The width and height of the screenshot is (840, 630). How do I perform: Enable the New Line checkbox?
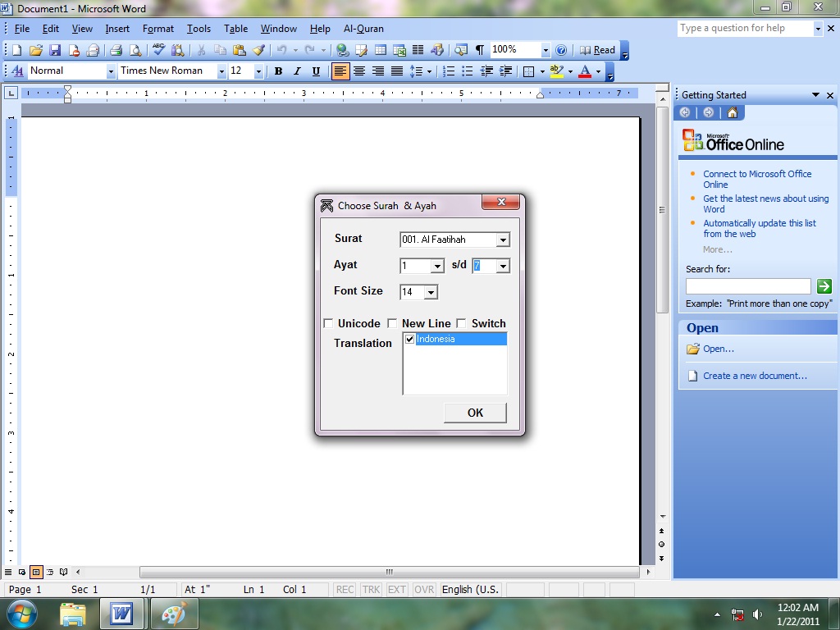(x=392, y=323)
